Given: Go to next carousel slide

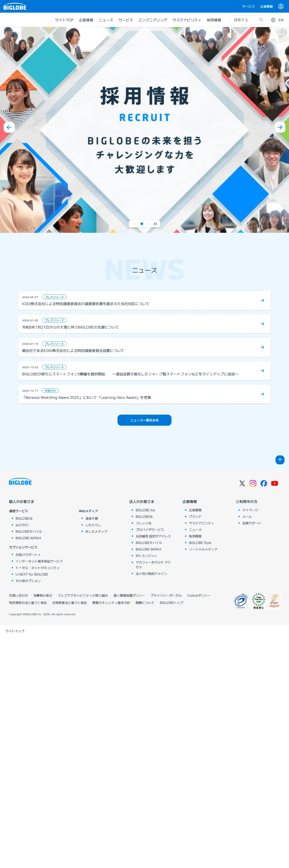Looking at the screenshot, I should (x=280, y=127).
